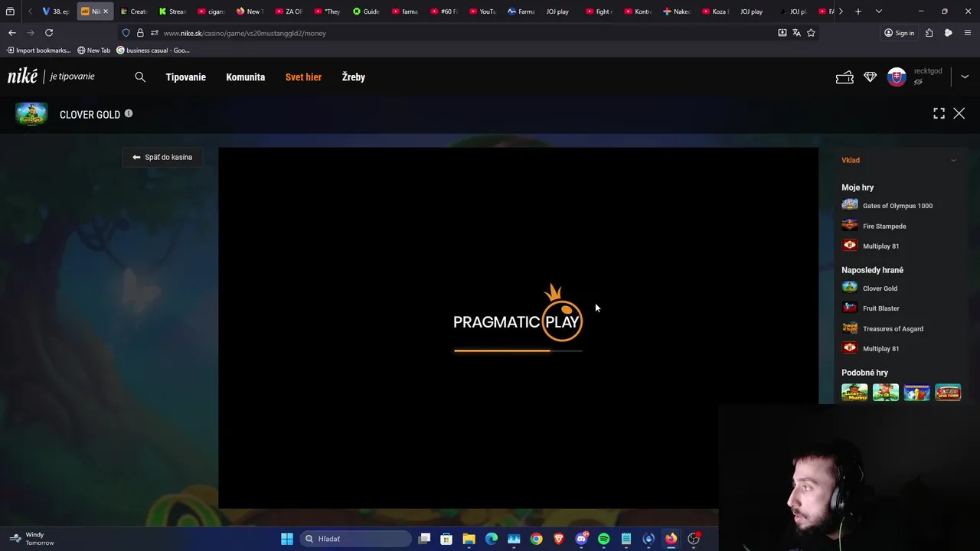Click the Slovak flag profile avatar

coord(897,77)
